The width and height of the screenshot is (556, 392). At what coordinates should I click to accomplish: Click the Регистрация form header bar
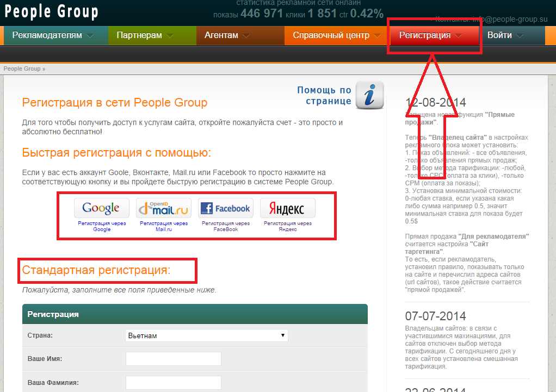(x=195, y=314)
